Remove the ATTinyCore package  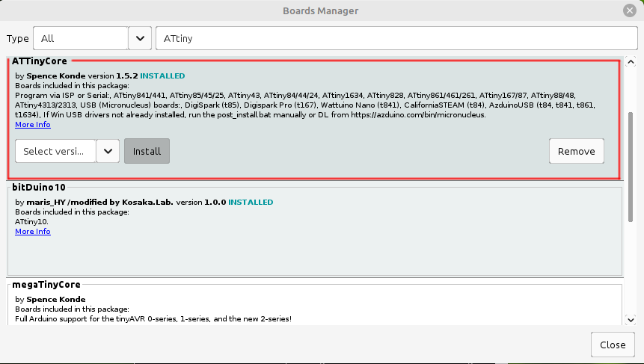pos(576,151)
